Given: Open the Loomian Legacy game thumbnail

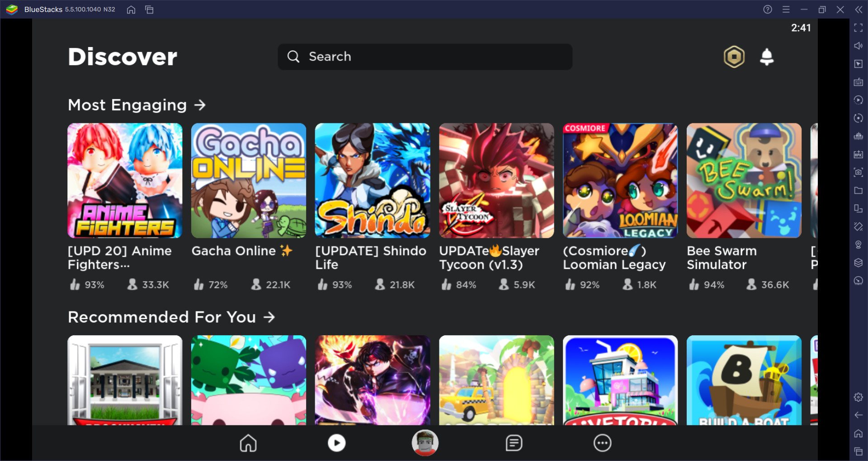Looking at the screenshot, I should 620,180.
